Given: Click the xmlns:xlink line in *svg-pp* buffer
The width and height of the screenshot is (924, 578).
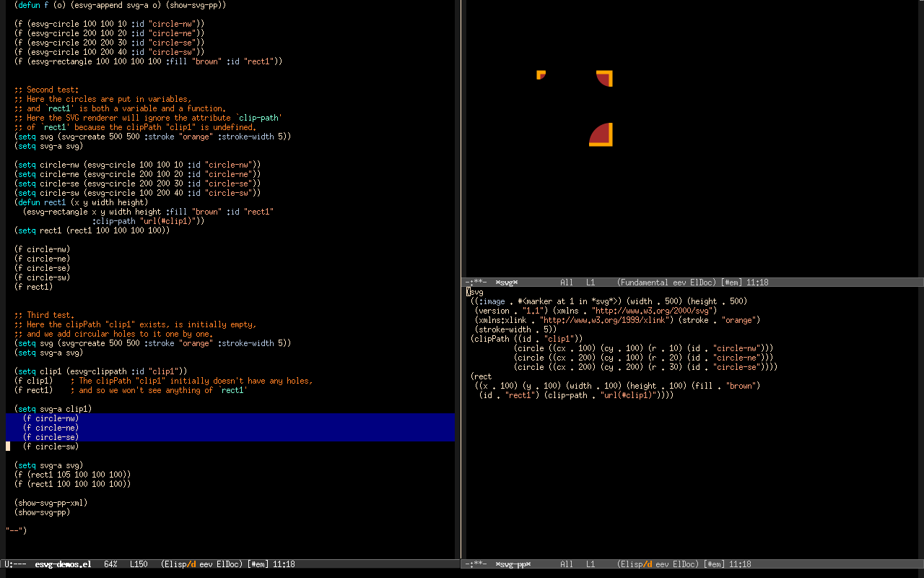Looking at the screenshot, I should 617,320.
